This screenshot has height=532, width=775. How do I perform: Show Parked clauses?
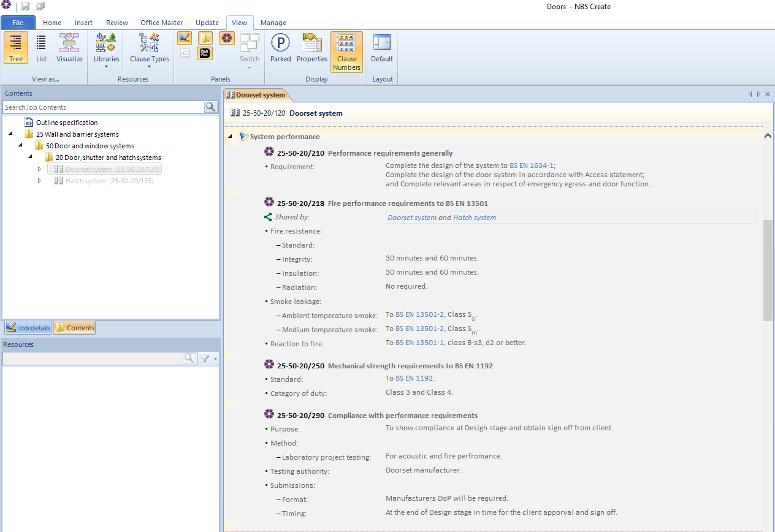click(x=281, y=48)
